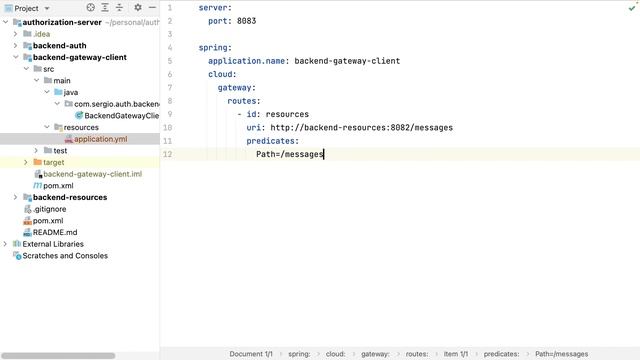Viewport: 640px width, 360px height.
Task: Select the backend-auth module icon
Action: [x=27, y=45]
